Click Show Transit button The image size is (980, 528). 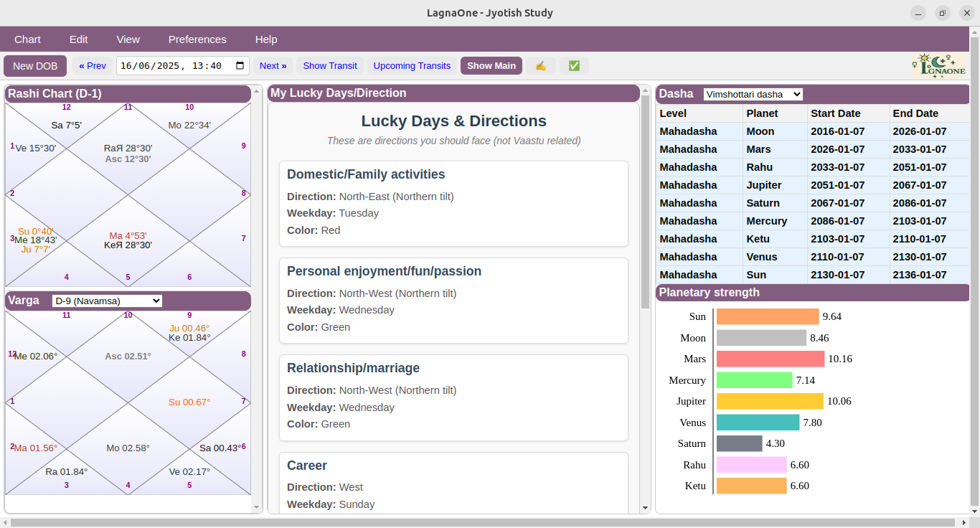click(330, 66)
